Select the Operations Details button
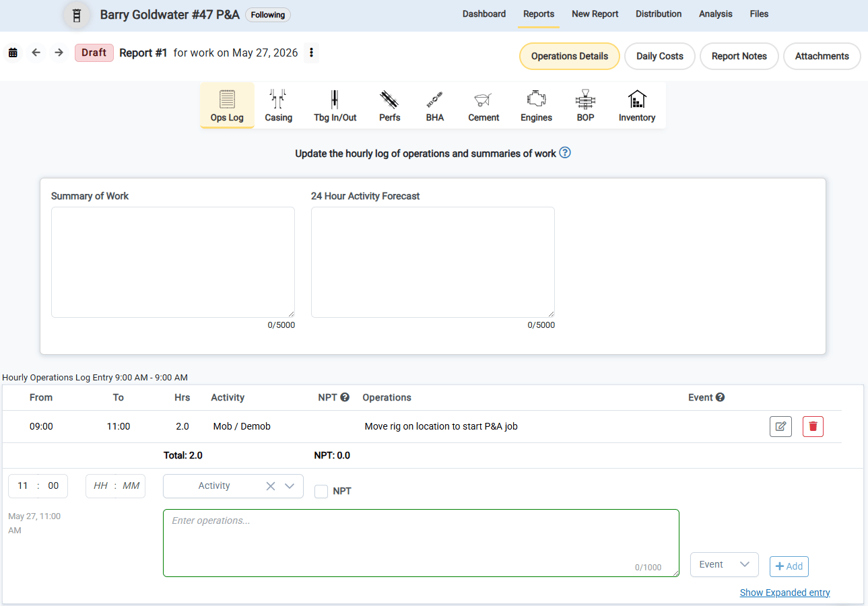Viewport: 868px width, 606px height. click(570, 56)
